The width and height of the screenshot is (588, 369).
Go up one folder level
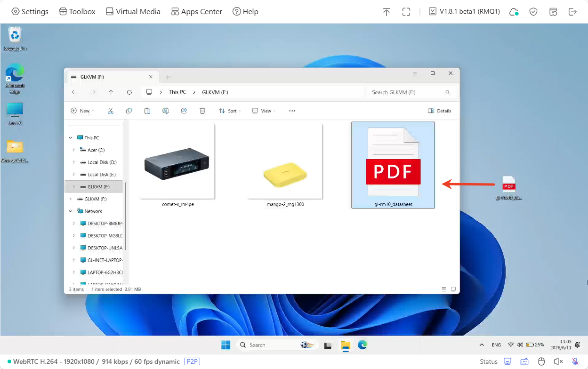pyautogui.click(x=111, y=92)
